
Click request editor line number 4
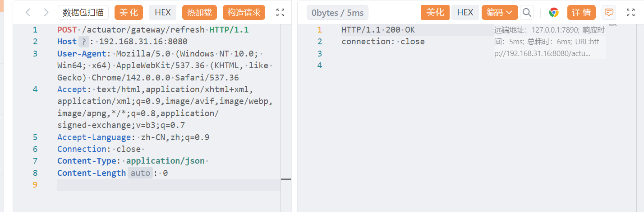click(35, 89)
